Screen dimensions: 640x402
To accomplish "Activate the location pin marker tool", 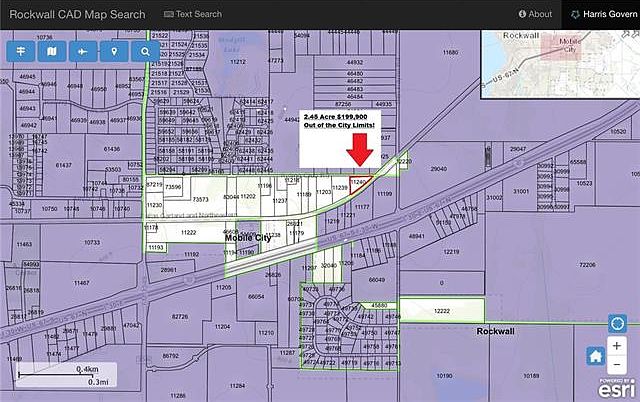I will [114, 50].
